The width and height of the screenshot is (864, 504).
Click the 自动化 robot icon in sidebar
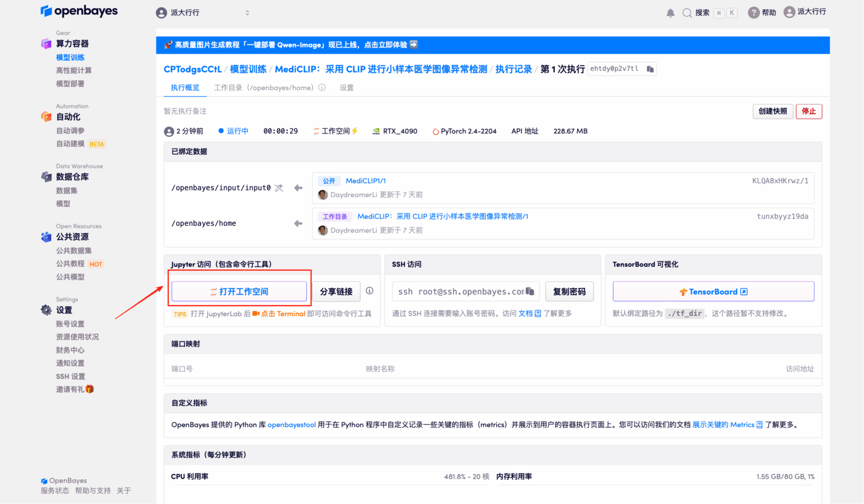coord(46,116)
